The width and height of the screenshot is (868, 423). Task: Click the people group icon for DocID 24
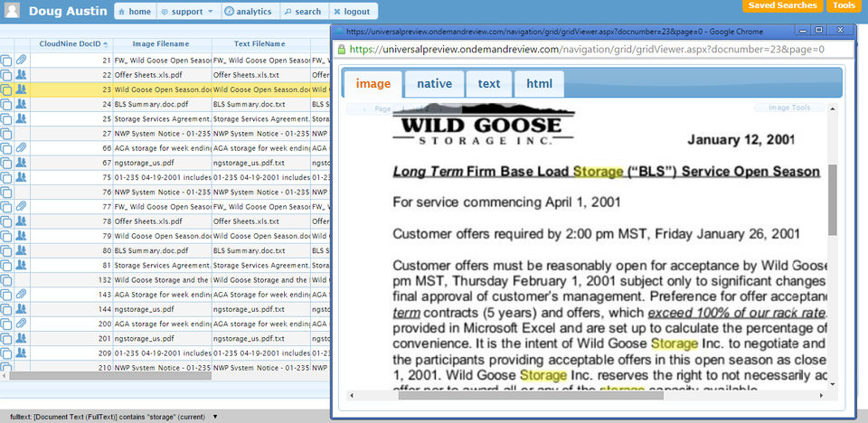[x=21, y=104]
